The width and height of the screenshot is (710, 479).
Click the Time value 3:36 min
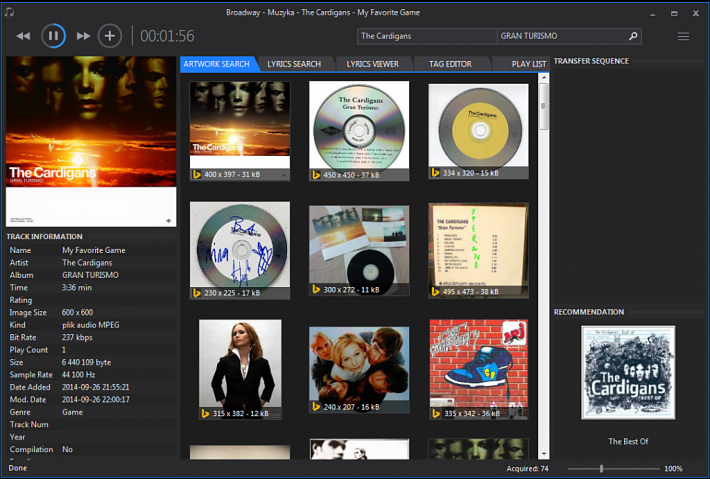[77, 287]
